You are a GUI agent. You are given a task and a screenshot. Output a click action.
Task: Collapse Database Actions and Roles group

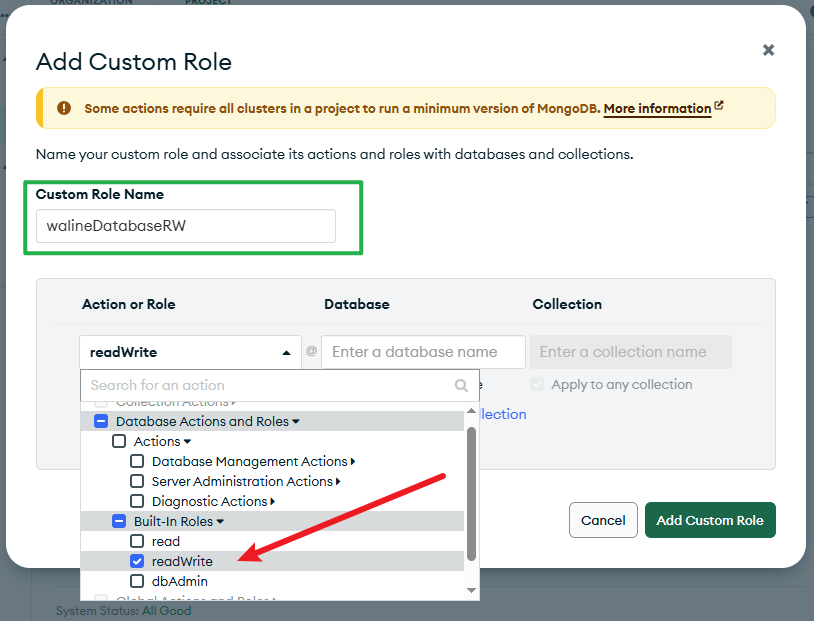[295, 421]
